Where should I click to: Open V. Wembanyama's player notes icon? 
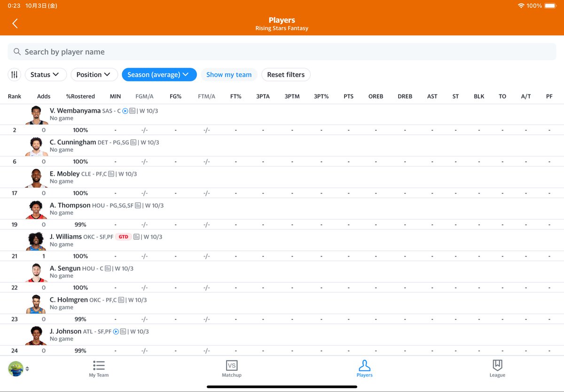pyautogui.click(x=133, y=111)
